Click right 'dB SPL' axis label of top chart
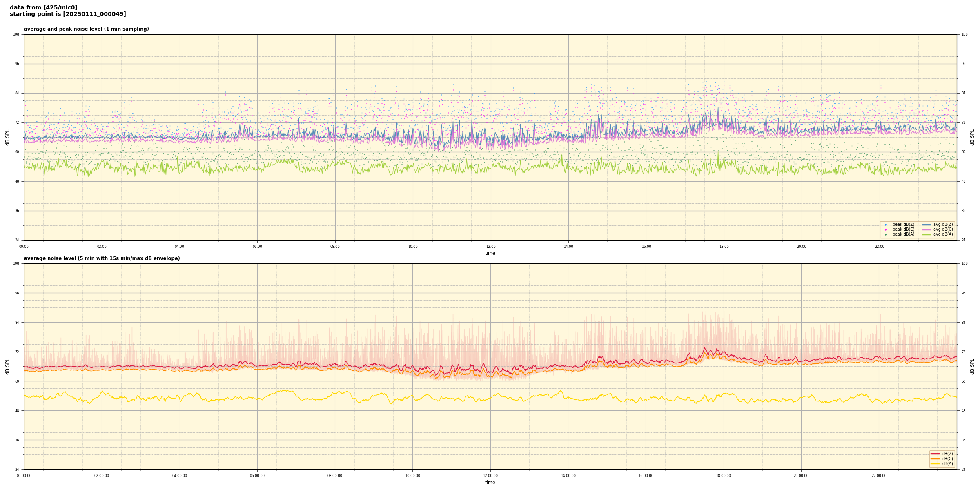The height and width of the screenshot is (490, 980). click(972, 137)
